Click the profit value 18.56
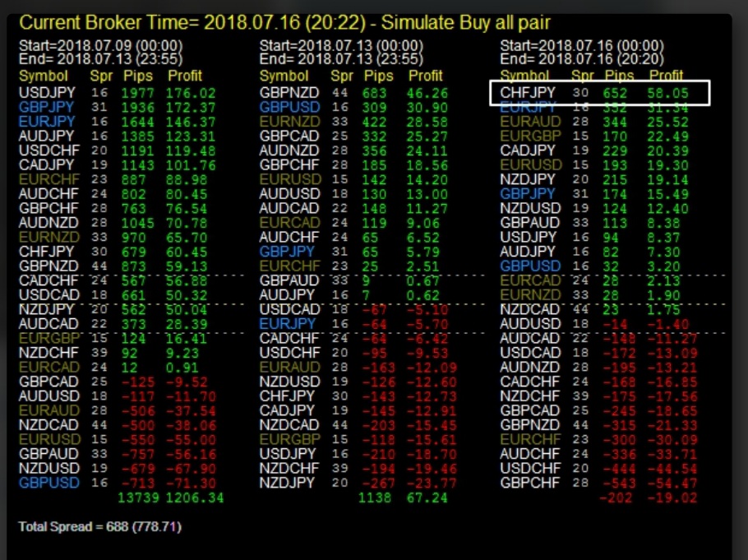 click(x=427, y=165)
